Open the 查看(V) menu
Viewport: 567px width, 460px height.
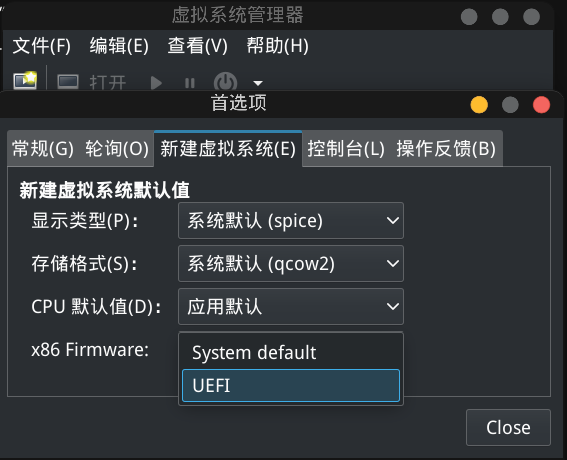pos(197,46)
